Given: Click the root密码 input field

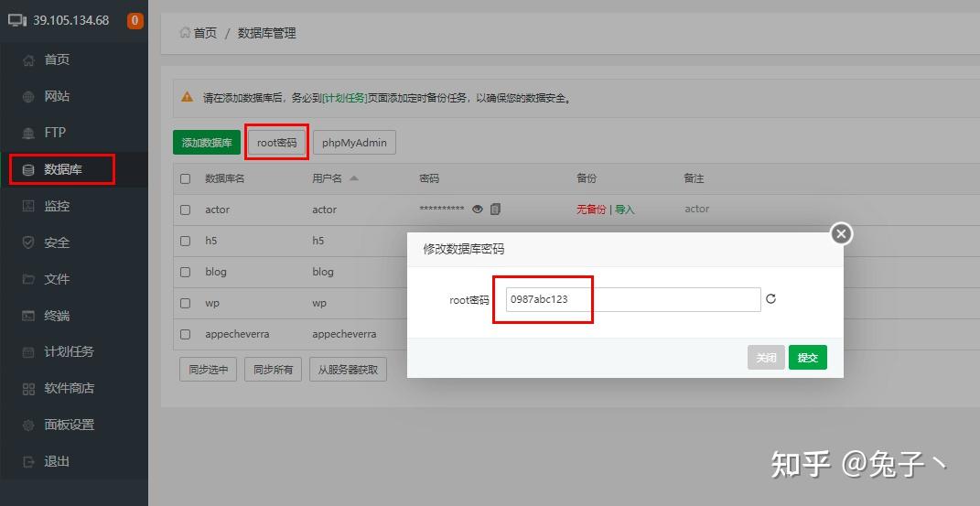Looking at the screenshot, I should (633, 299).
